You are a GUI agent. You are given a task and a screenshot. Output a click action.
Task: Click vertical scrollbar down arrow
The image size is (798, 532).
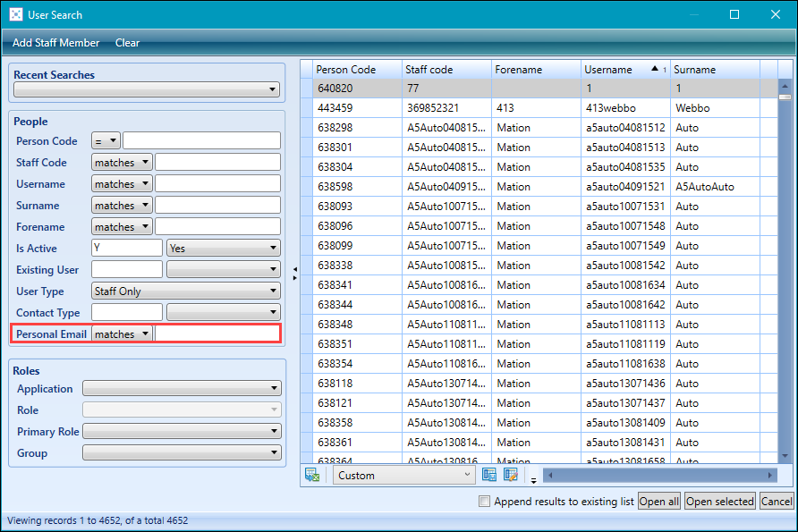pos(785,456)
